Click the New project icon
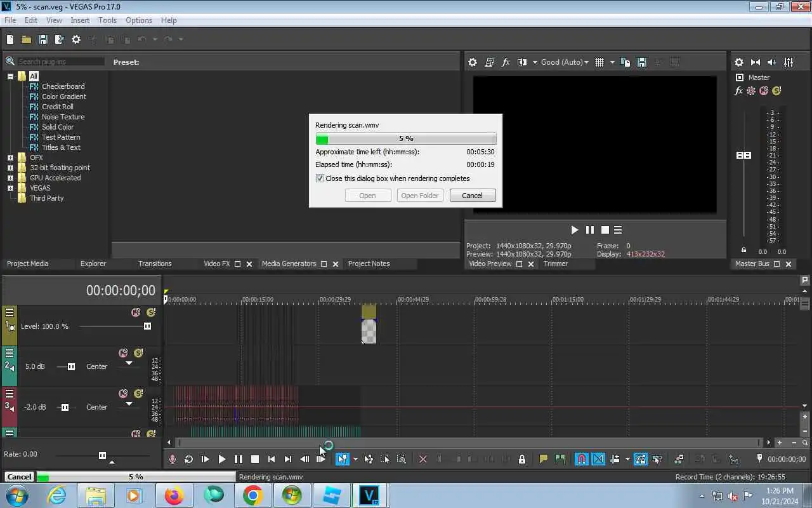The image size is (812, 508). click(x=10, y=39)
